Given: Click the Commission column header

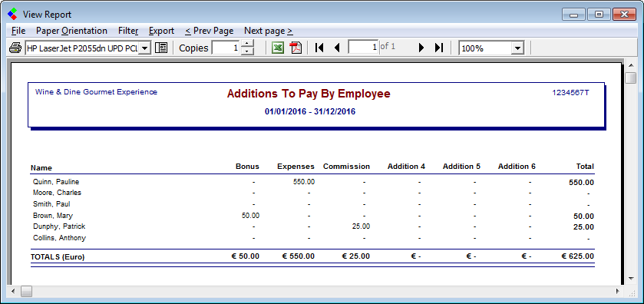Looking at the screenshot, I should pyautogui.click(x=347, y=167).
